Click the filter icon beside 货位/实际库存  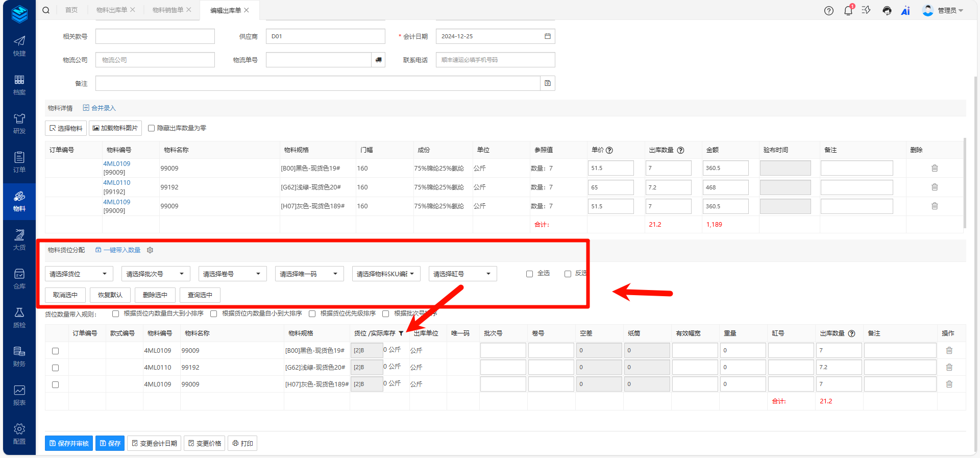(401, 333)
